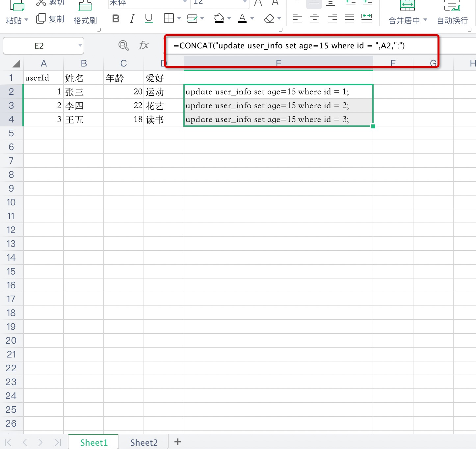Select column B header

[x=84, y=63]
